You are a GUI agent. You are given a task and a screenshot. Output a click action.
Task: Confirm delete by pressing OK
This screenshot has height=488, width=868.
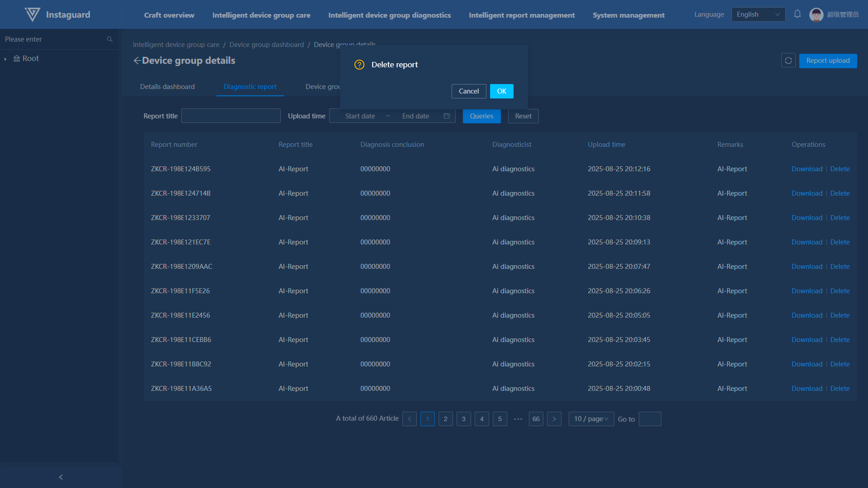point(501,91)
